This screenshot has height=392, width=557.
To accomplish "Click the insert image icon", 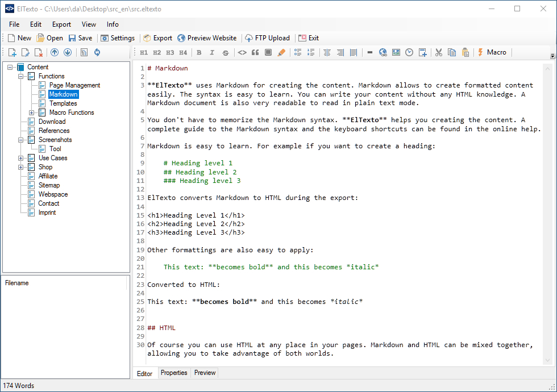I will click(x=396, y=53).
